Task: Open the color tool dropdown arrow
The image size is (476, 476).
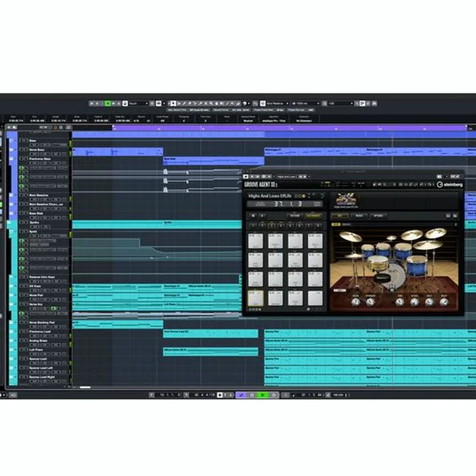Action: (249, 104)
